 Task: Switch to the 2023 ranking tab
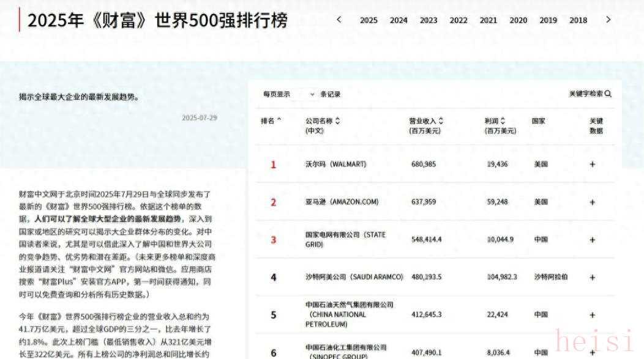429,20
